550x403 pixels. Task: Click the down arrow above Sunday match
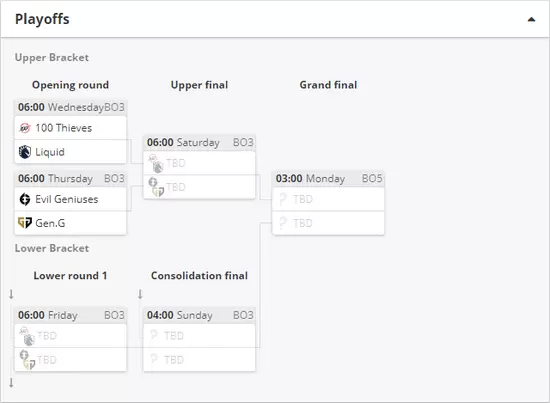coord(140,294)
